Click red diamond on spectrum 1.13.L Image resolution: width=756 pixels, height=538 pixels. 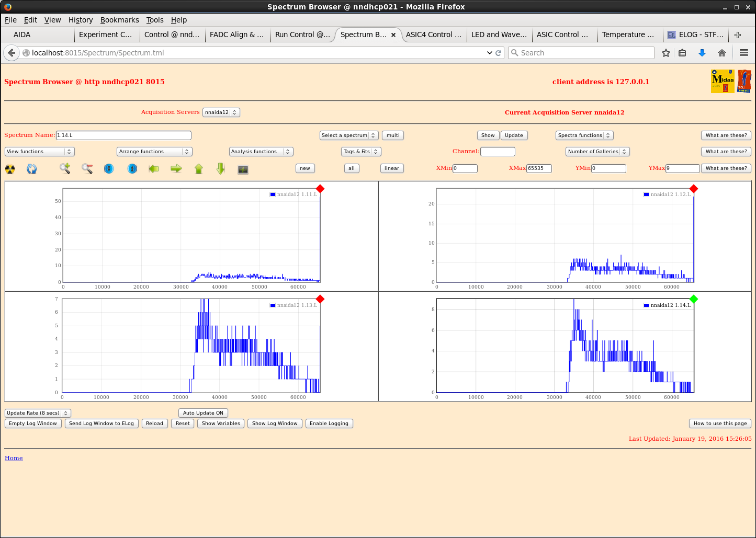[x=320, y=299]
